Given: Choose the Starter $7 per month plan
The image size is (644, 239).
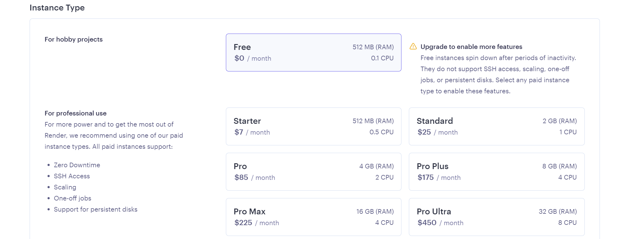Looking at the screenshot, I should 313,127.
